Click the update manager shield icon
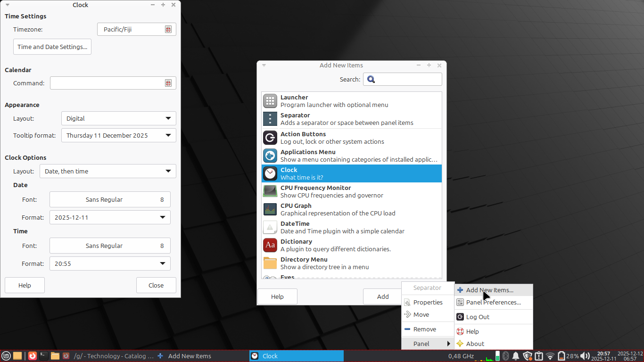Screen dimensions: 644x362 (528, 356)
